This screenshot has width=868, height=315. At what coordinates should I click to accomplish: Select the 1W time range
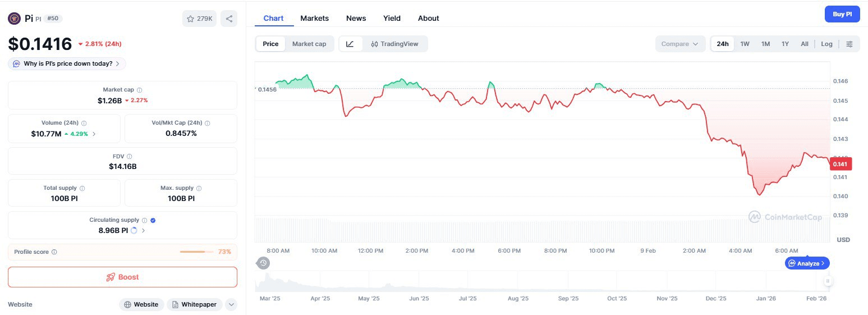(x=745, y=44)
